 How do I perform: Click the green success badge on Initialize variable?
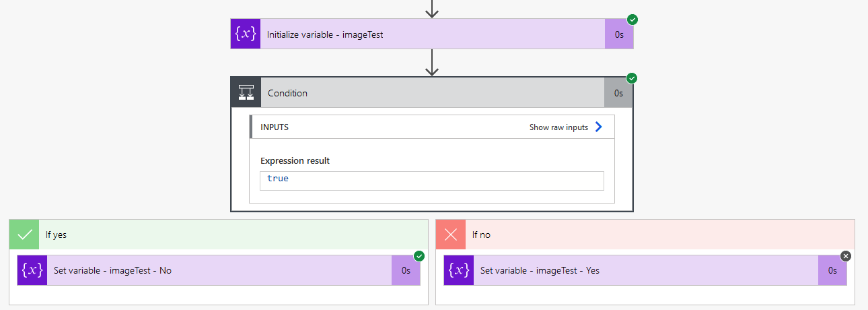(632, 20)
